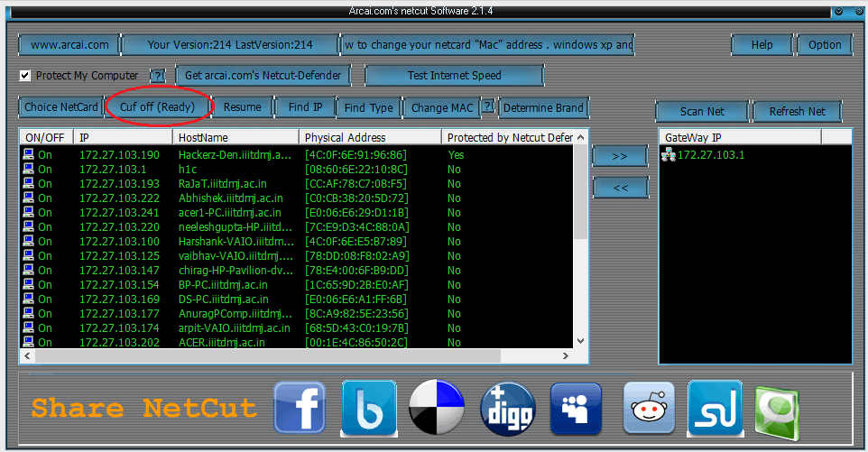Sort list by HostName column header

pyautogui.click(x=235, y=137)
